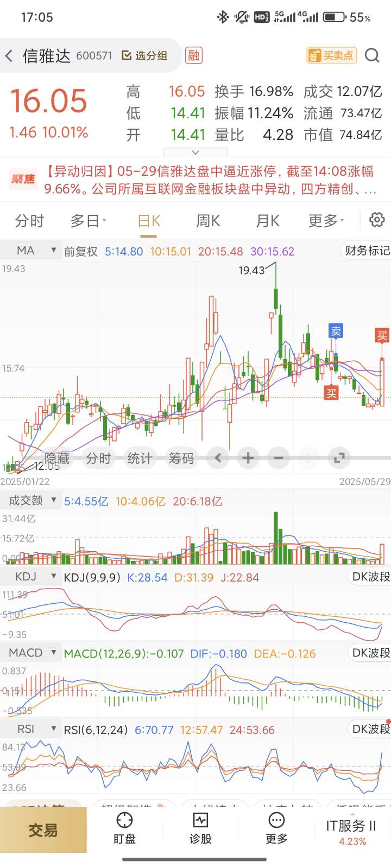Open the 盯盘 watch icon
This screenshot has width=391, height=868.
pos(124,829)
